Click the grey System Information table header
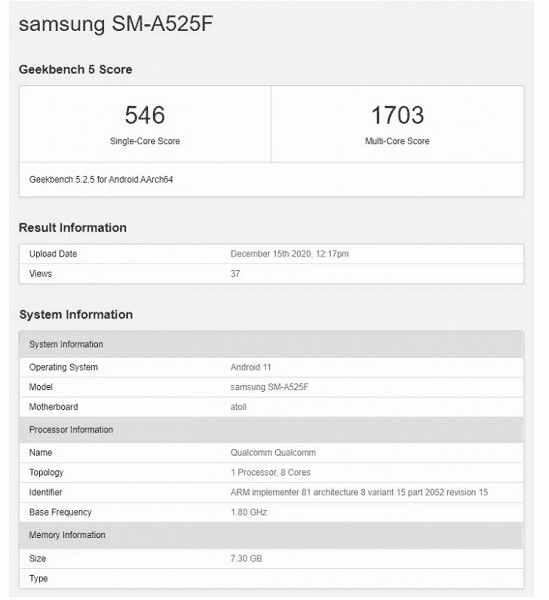Screen dimensions: 549x600 tap(271, 344)
